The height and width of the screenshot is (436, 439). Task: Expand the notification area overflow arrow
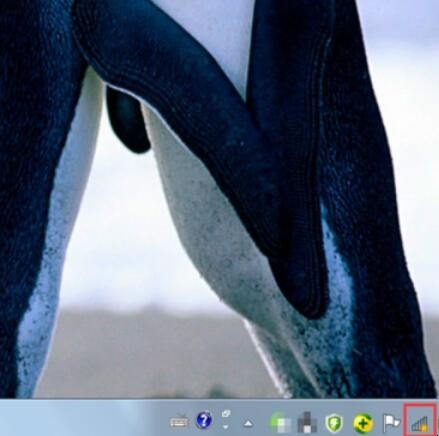tap(248, 423)
